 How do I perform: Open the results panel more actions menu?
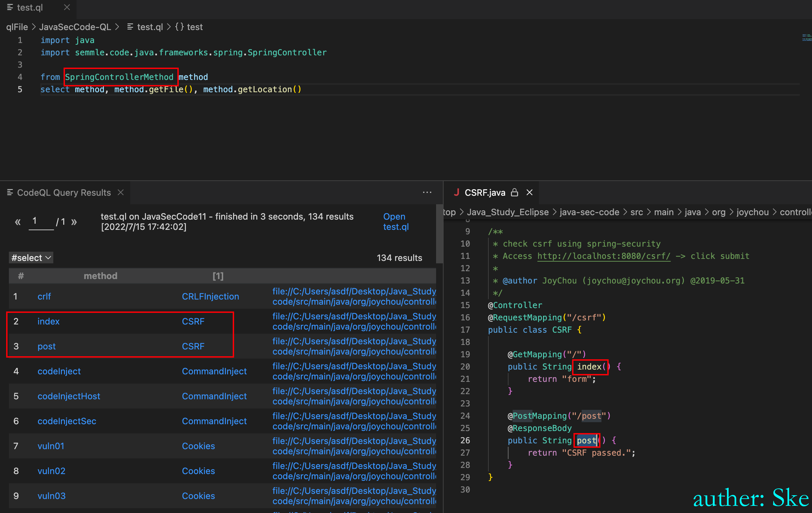pos(427,193)
